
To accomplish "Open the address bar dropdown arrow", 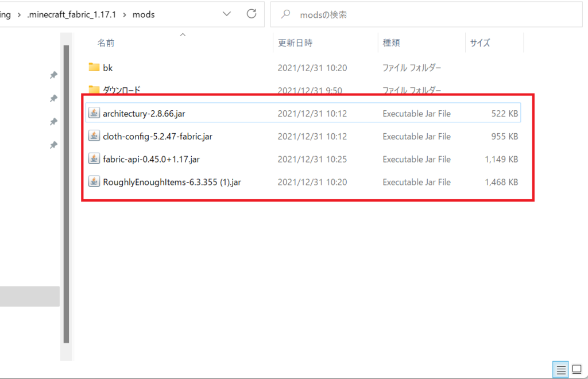I will (226, 14).
